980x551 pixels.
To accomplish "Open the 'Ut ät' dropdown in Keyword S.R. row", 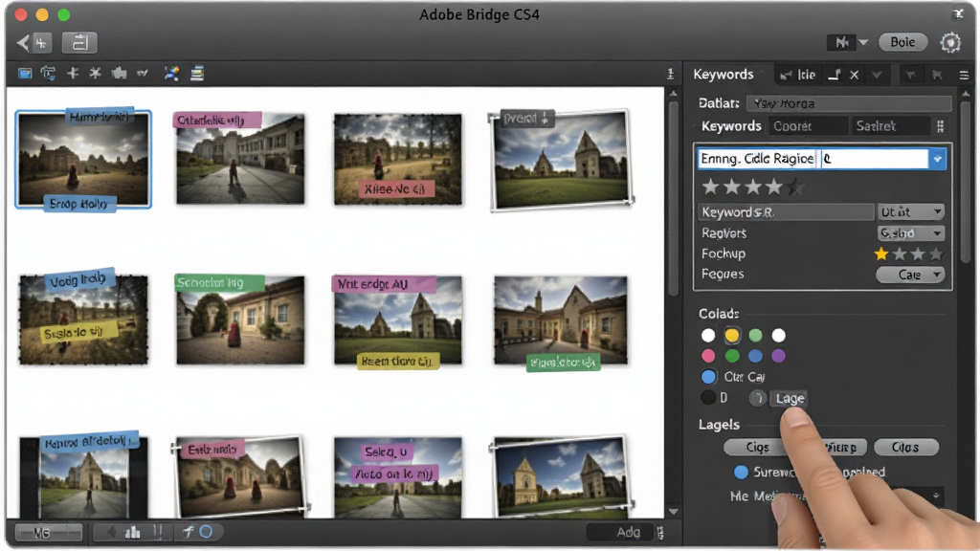I will [911, 212].
